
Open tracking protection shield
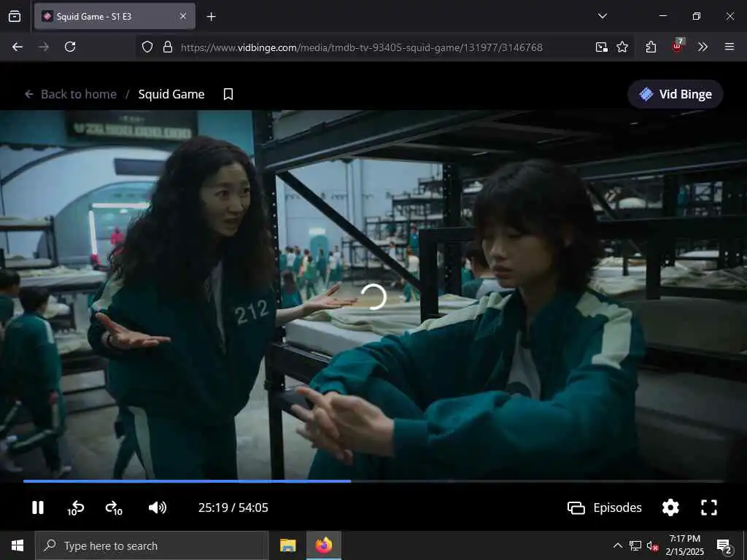[147, 47]
